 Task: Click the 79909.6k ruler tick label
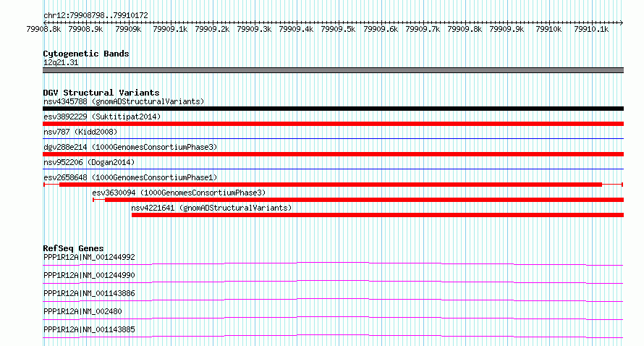381,30
